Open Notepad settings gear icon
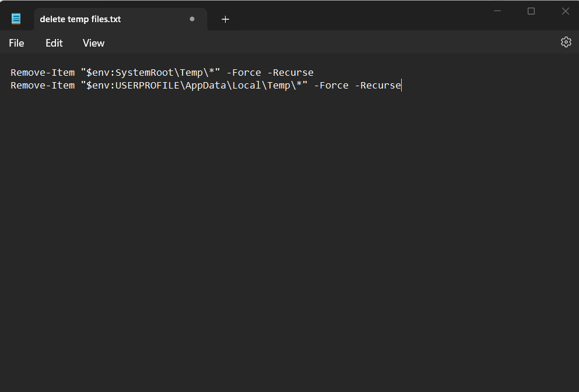This screenshot has width=579, height=392. click(x=566, y=42)
